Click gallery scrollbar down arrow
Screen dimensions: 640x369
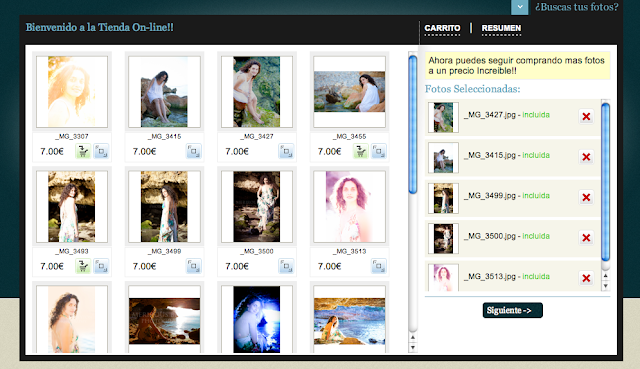413,347
